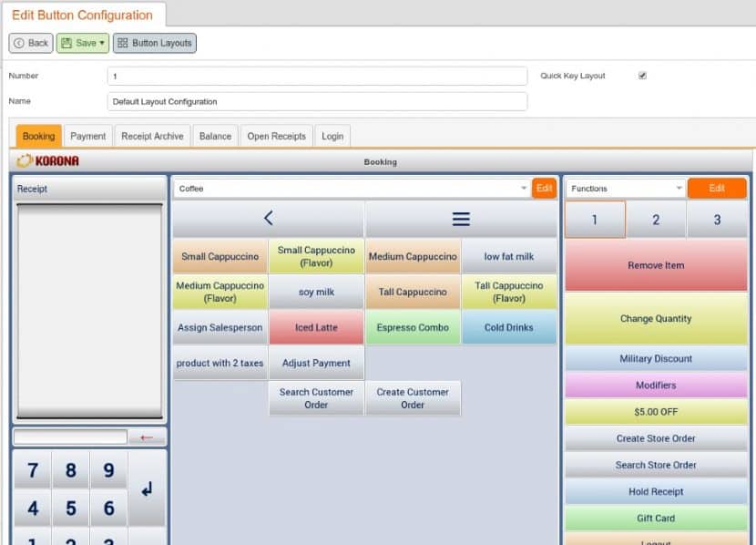756x545 pixels.
Task: Click the Military Discount button
Action: pyautogui.click(x=656, y=359)
